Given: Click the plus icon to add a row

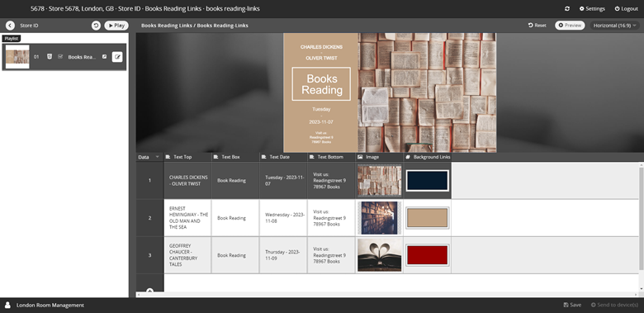Looking at the screenshot, I should (150, 291).
